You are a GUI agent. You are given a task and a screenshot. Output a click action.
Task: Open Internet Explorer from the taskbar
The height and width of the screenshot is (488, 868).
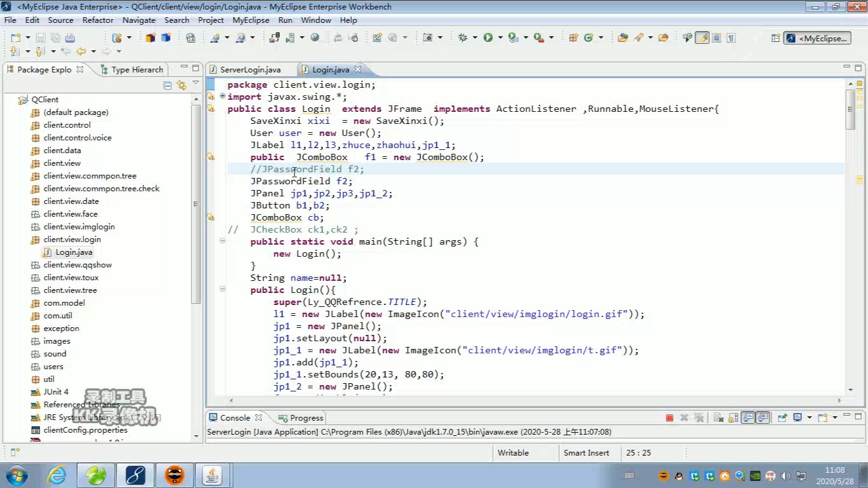click(x=57, y=475)
